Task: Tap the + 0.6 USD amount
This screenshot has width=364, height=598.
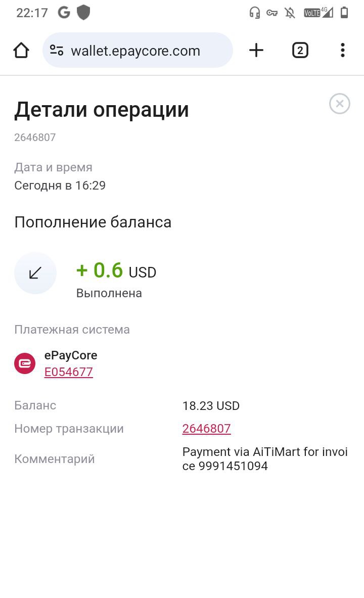Action: tap(116, 271)
